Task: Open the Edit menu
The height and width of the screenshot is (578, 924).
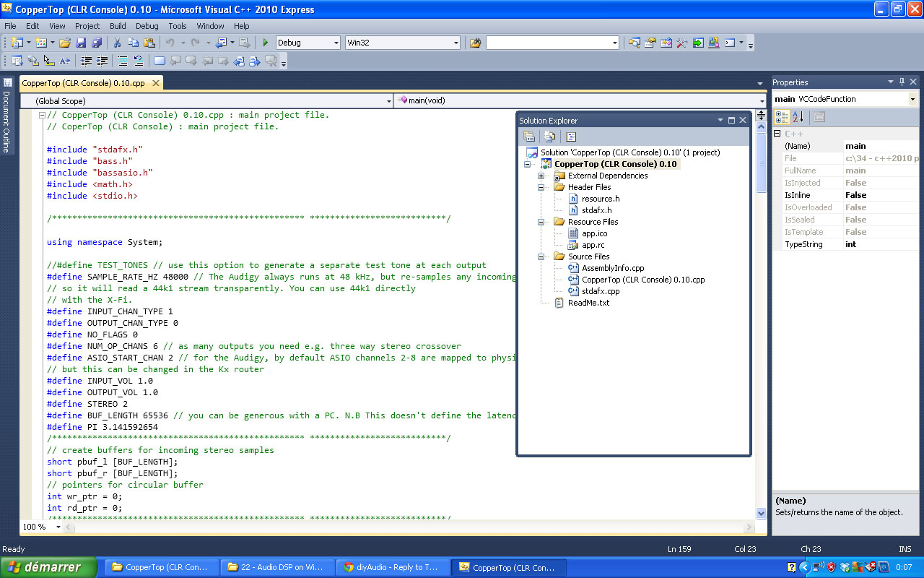Action: (x=32, y=26)
